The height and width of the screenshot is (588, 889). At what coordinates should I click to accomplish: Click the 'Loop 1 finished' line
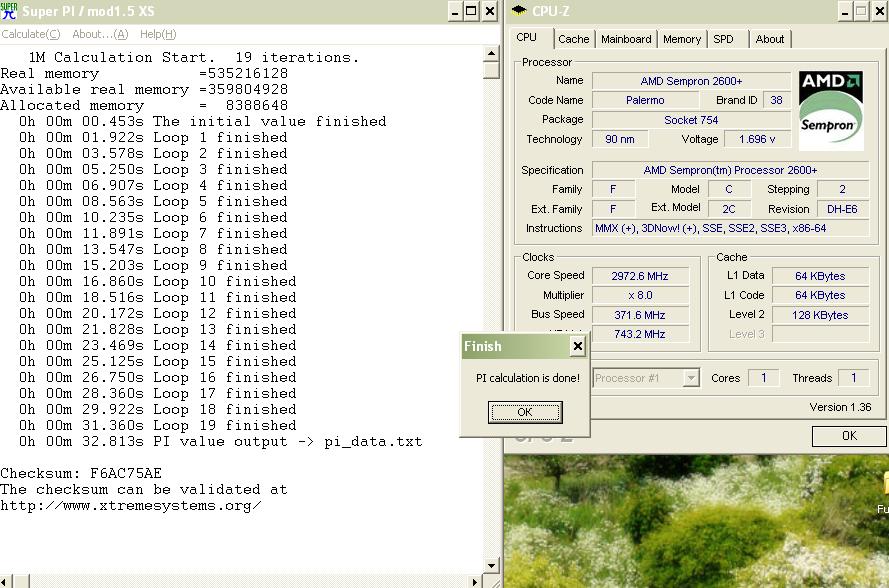point(153,137)
